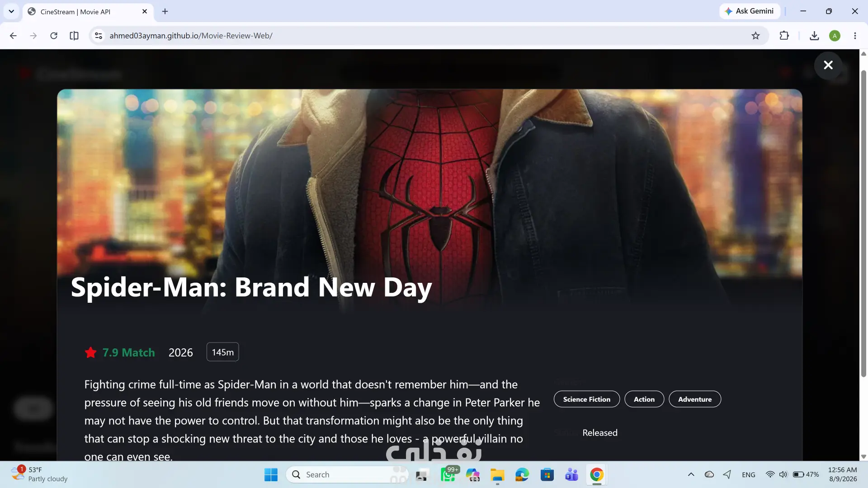868x488 pixels.
Task: Open the Task View taskbar icon
Action: point(422,474)
